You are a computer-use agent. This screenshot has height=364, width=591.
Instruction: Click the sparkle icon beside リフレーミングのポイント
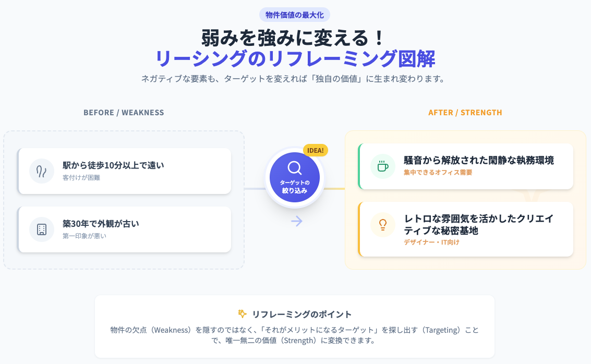click(242, 314)
